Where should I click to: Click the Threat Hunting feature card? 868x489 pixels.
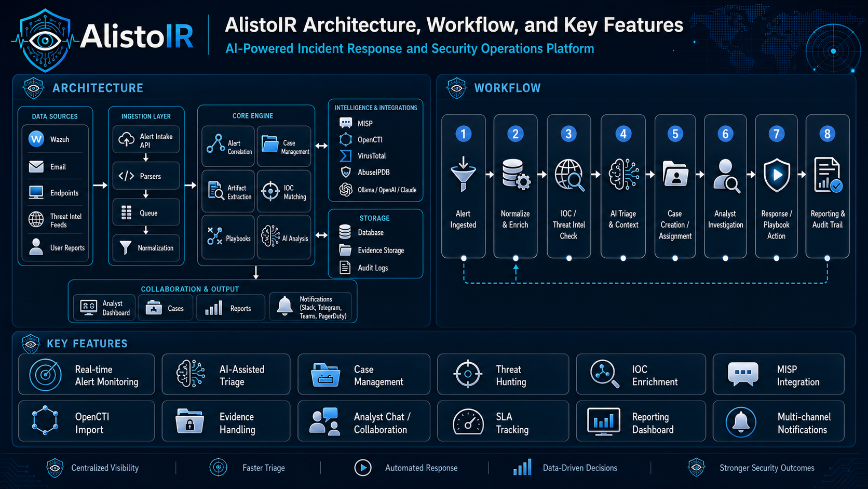click(503, 374)
